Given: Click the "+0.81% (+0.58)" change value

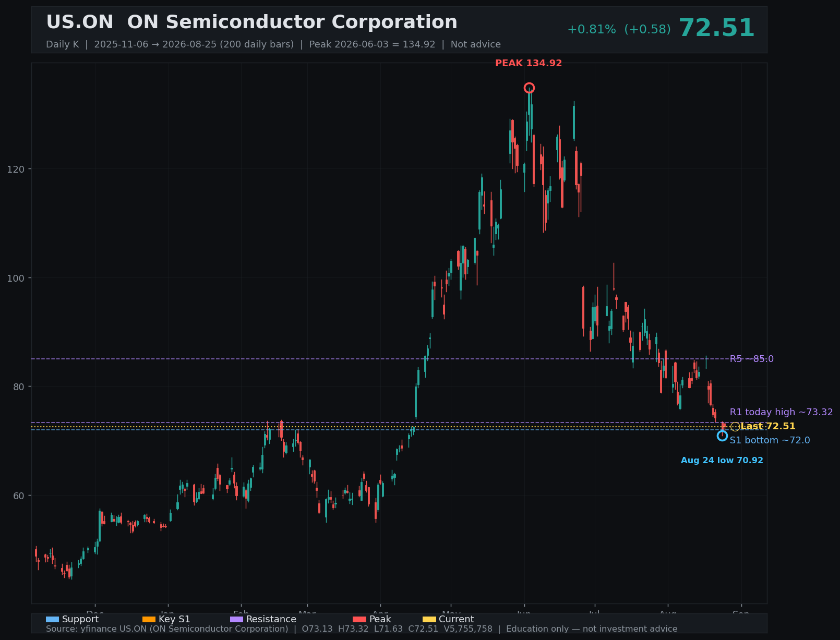Looking at the screenshot, I should coord(619,30).
